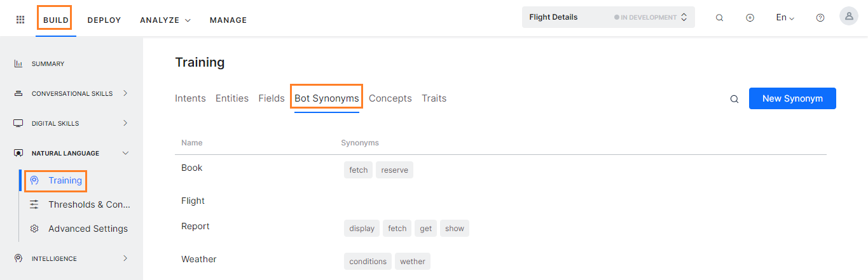The height and width of the screenshot is (280, 868).
Task: Click the top bar search icon
Action: point(719,18)
